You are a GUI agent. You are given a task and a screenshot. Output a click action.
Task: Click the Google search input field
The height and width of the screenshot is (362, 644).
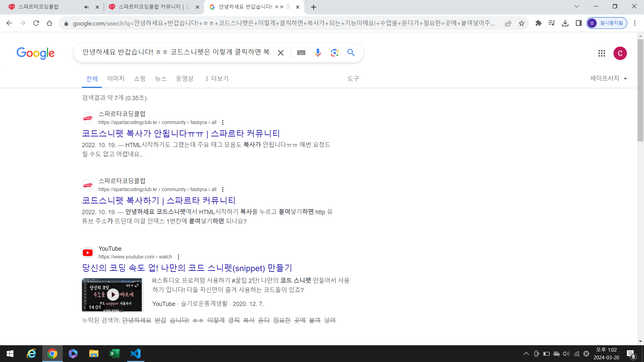[x=176, y=52]
